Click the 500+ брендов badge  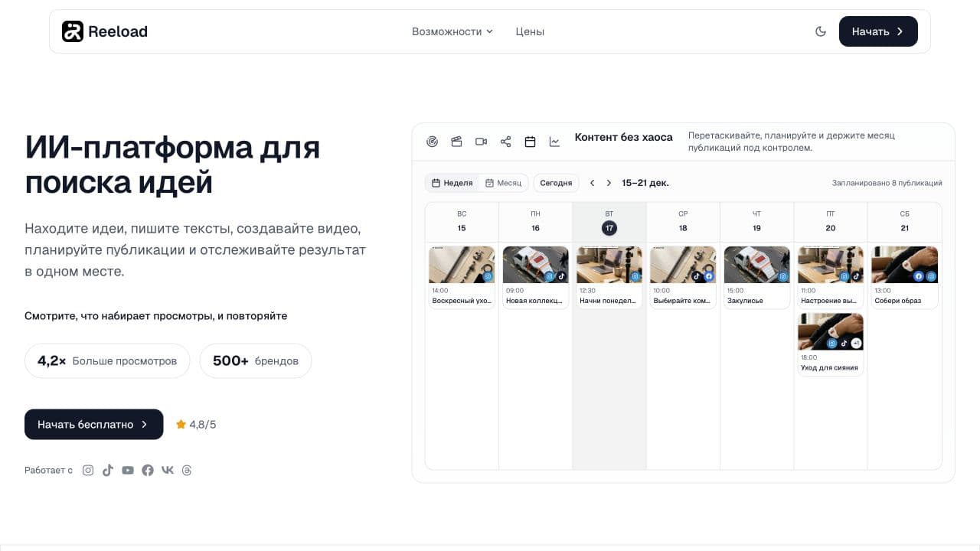pos(256,360)
